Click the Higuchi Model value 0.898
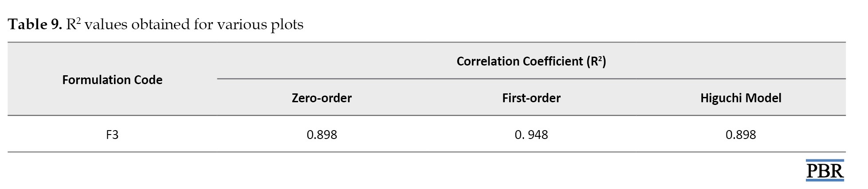Image resolution: width=868 pixels, height=189 pixels. [741, 135]
